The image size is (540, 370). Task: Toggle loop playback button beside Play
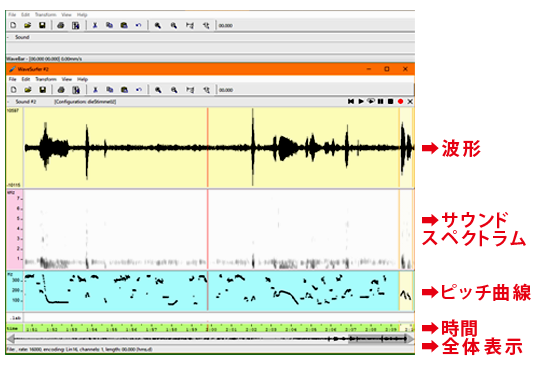coord(371,101)
